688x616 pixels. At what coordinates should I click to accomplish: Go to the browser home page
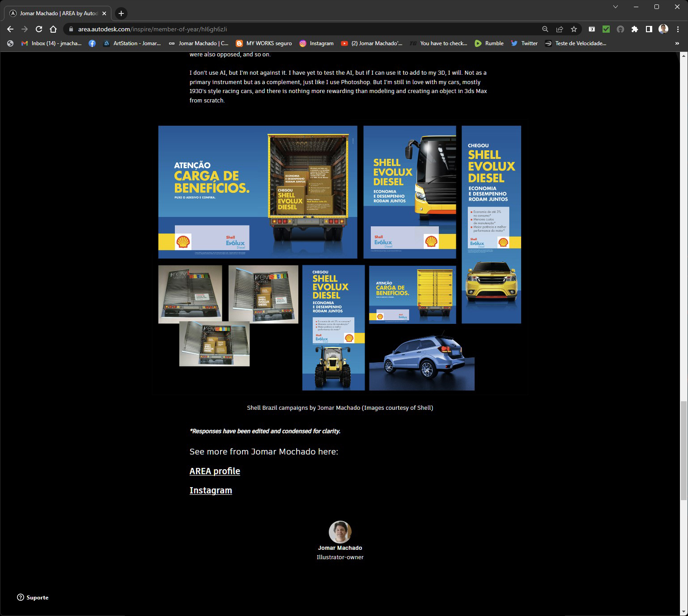(53, 29)
